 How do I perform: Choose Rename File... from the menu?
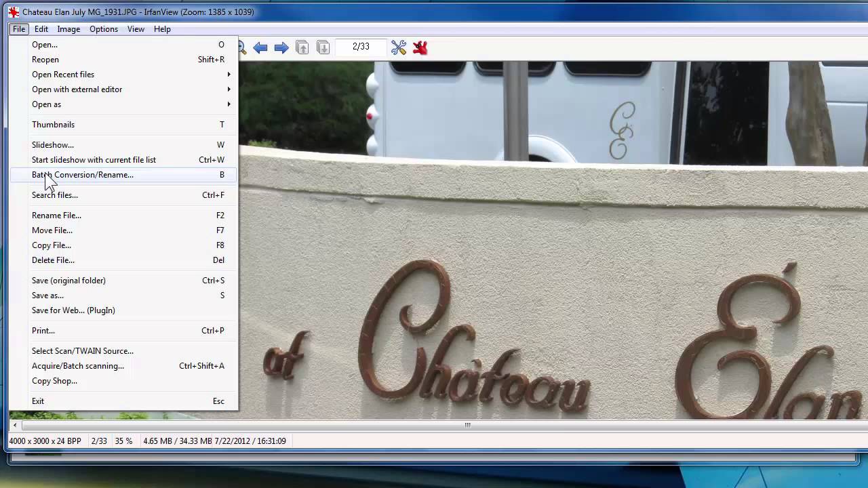pos(123,216)
